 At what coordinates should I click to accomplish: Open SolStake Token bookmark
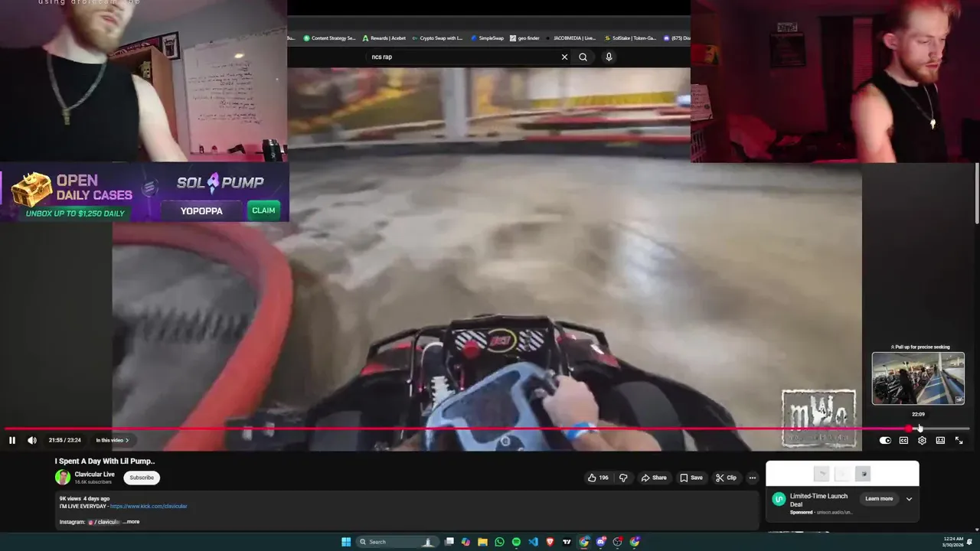click(630, 37)
